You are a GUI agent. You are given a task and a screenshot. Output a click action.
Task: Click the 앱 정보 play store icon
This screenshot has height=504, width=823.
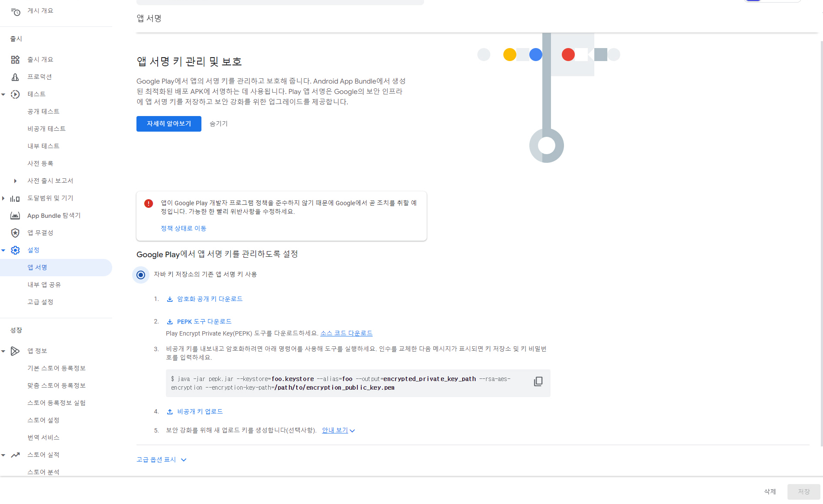click(15, 351)
